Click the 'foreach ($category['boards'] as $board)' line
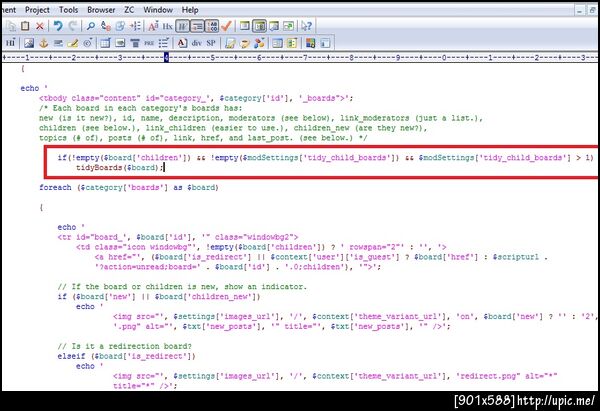 pyautogui.click(x=129, y=188)
